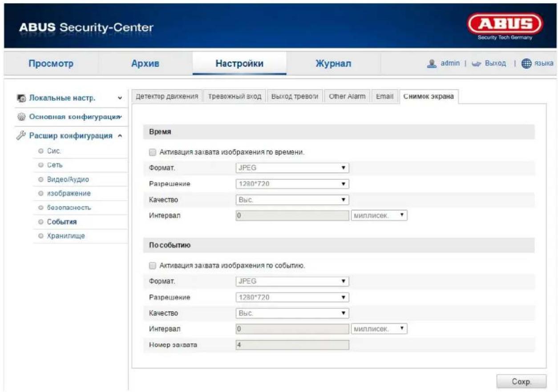Viewport: 558px width, 392px height.
Task: Enable image capture by time checkbox
Action: (152, 152)
